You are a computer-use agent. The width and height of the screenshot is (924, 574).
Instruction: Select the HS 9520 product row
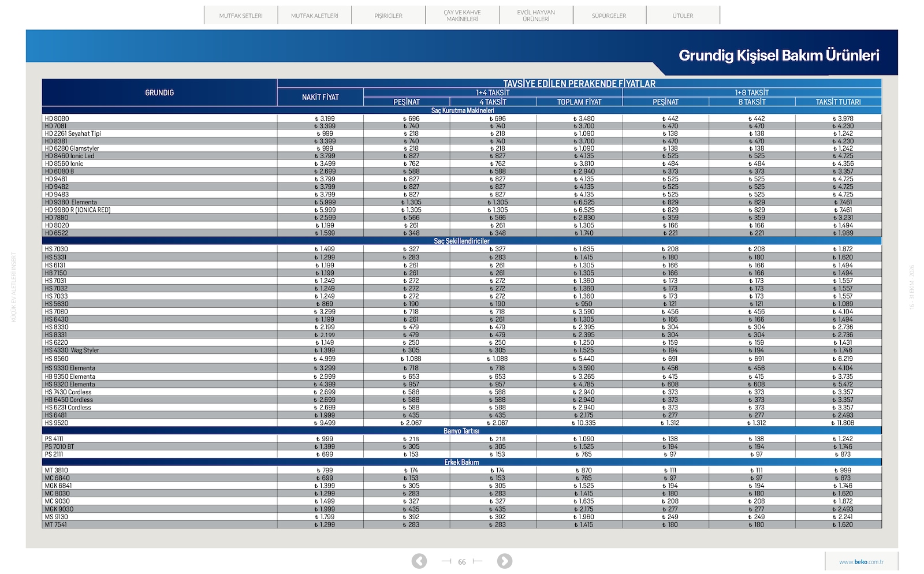click(462, 423)
